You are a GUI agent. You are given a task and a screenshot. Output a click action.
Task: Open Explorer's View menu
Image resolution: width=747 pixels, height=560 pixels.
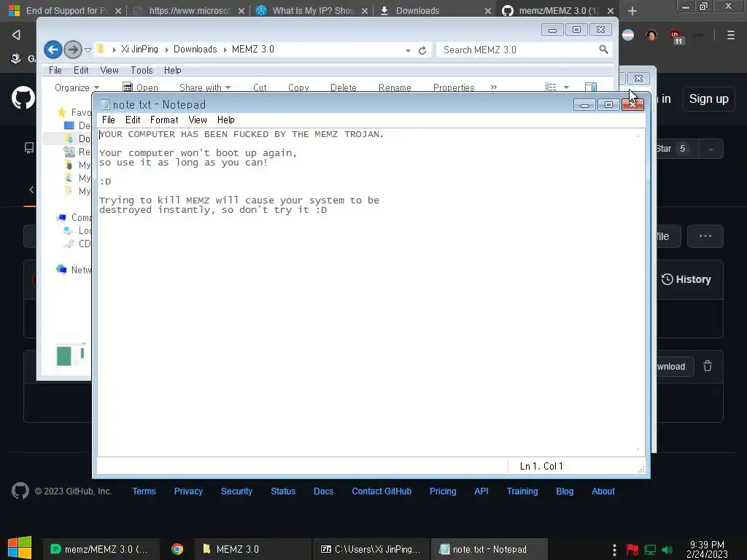click(x=109, y=70)
